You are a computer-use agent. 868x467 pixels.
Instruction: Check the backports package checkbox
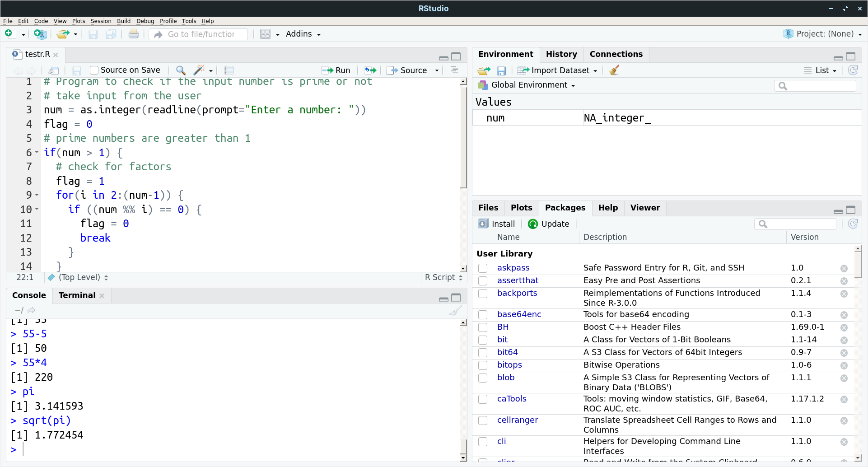[x=483, y=294]
